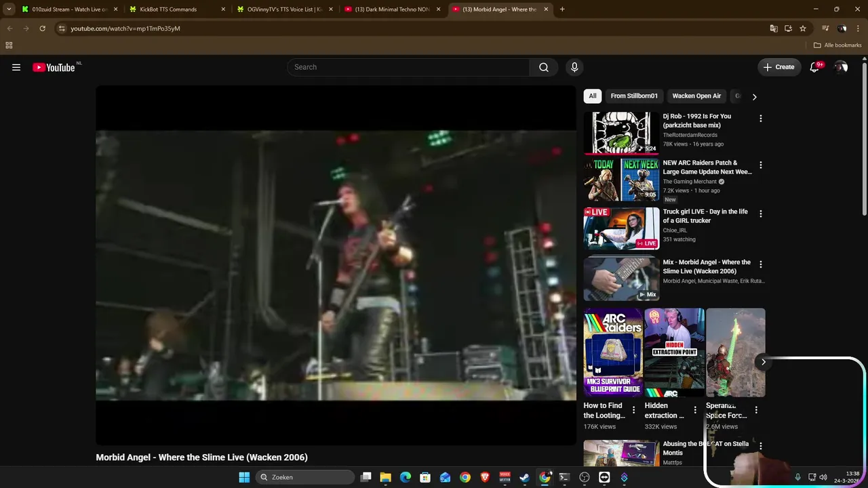This screenshot has width=868, height=488.
Task: Open Terminal from taskbar
Action: pos(564,477)
